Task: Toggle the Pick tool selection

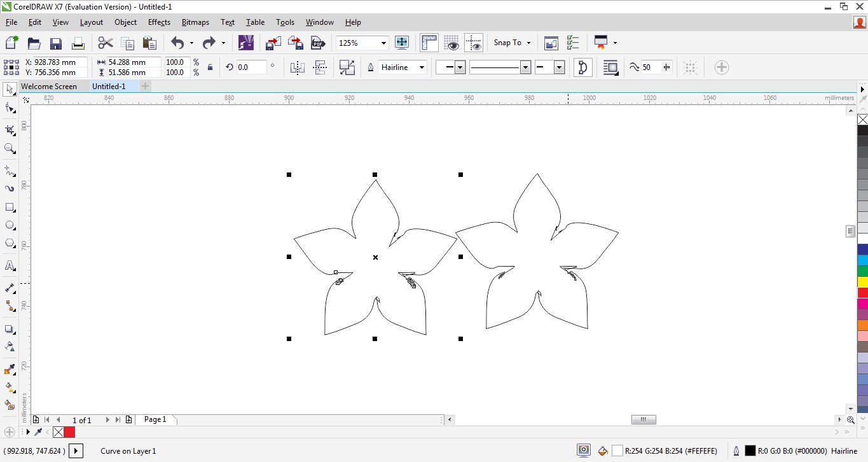Action: [10, 88]
